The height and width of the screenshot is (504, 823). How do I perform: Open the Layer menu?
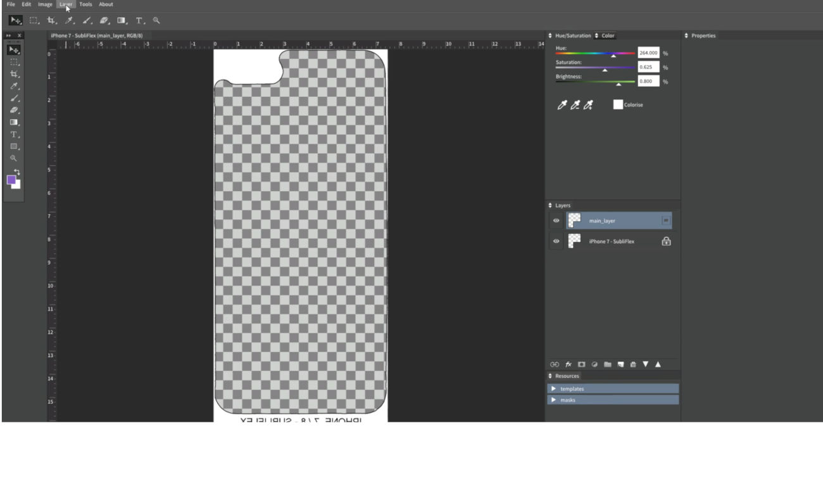pyautogui.click(x=66, y=4)
